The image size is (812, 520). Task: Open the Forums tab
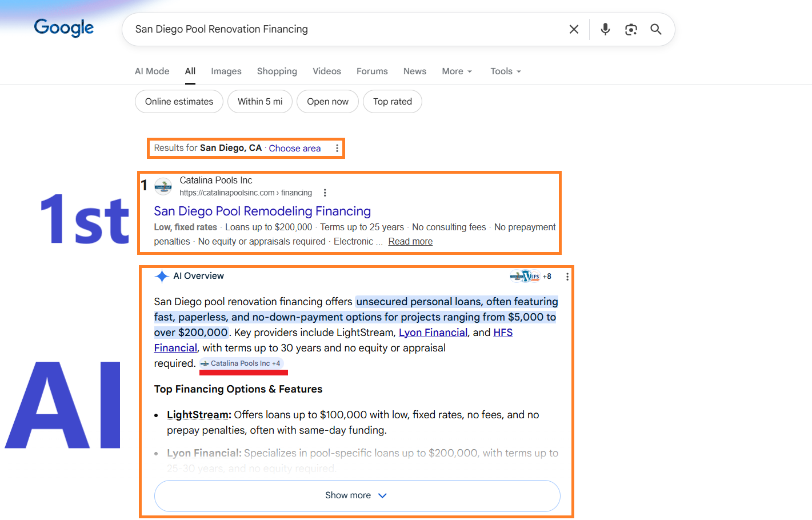click(372, 71)
